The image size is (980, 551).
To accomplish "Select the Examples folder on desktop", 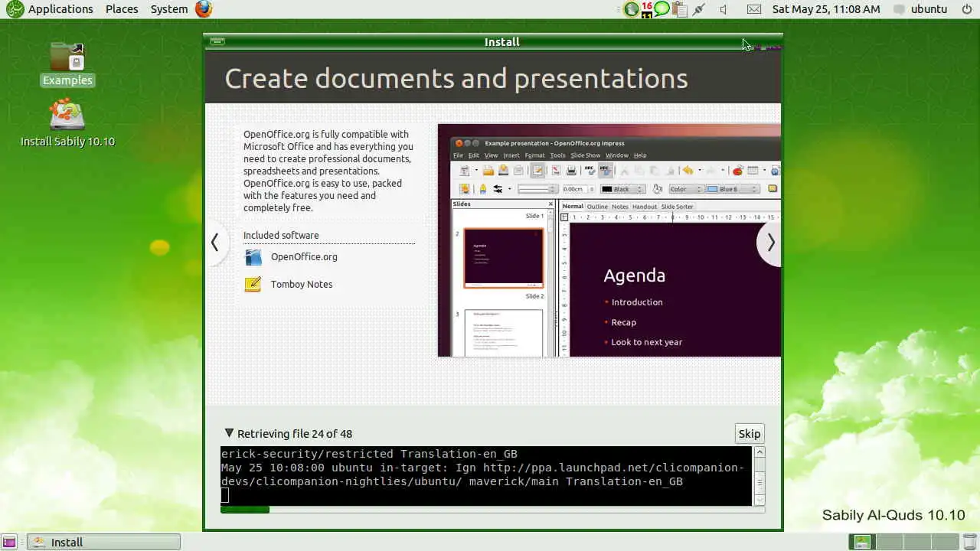I will point(67,64).
